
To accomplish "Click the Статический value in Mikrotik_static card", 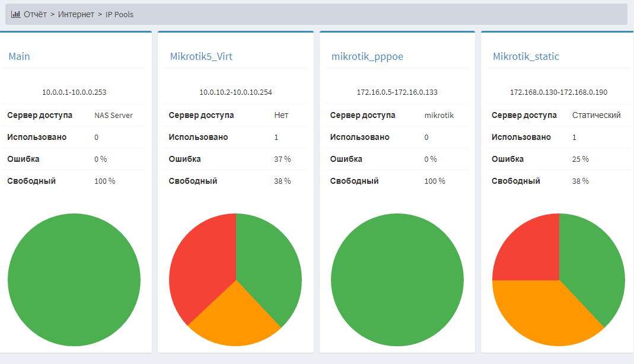I will (x=596, y=115).
